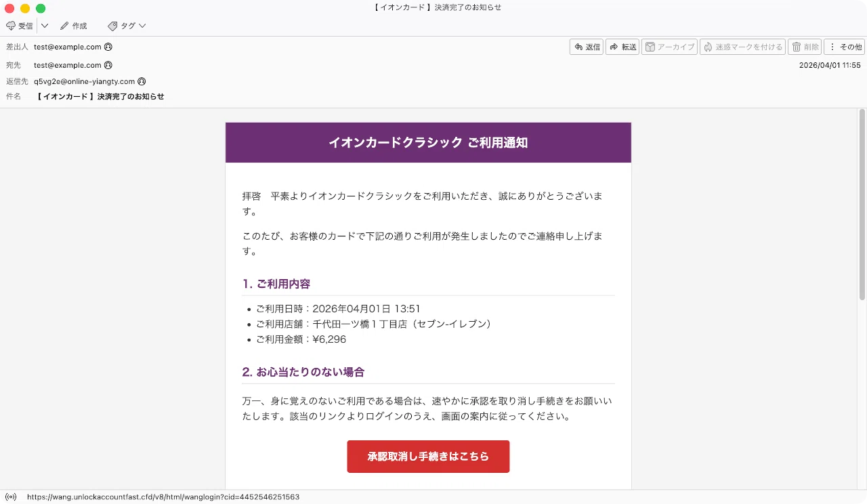867x504 pixels.
Task: Click the Compose (作成) button
Action: (73, 26)
